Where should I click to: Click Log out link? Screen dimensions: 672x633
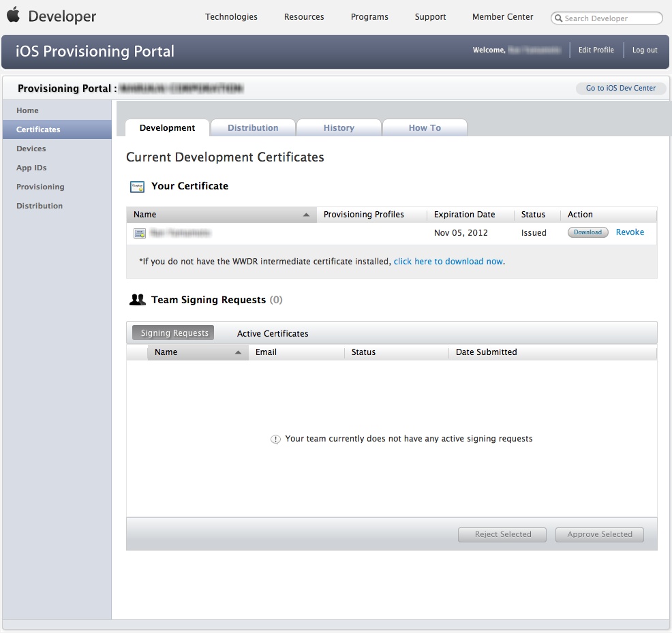[x=645, y=50]
